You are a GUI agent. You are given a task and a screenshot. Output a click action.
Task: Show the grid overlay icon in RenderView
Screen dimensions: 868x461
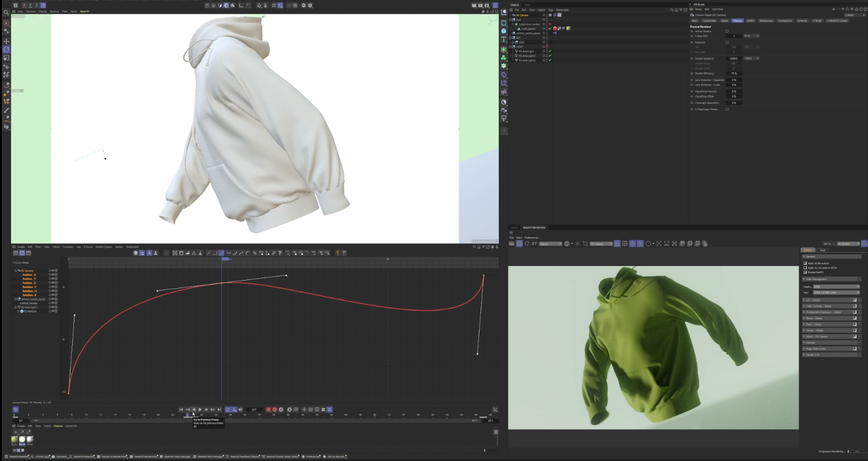(624, 243)
